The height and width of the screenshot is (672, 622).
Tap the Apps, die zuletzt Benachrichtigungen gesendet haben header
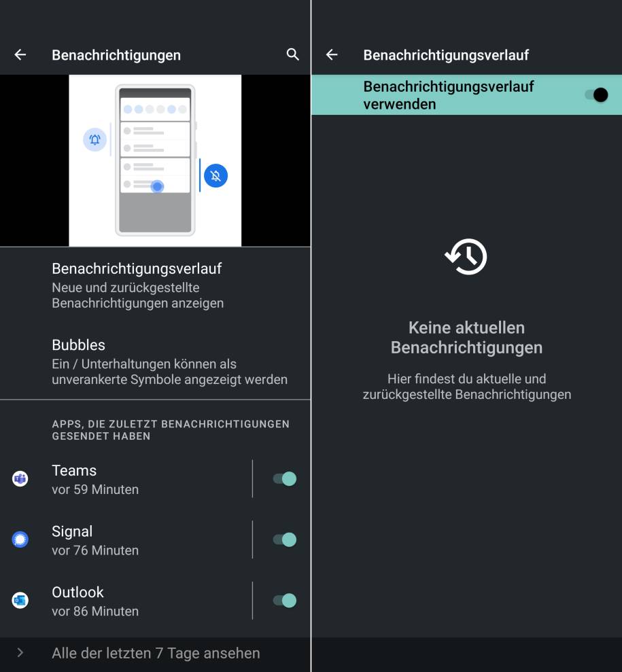coord(171,430)
